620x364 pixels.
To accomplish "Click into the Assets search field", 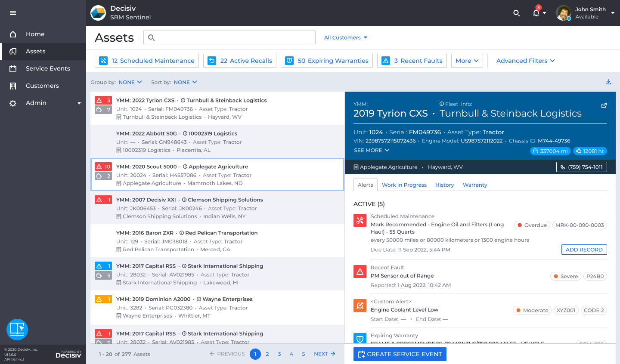I will click(x=229, y=37).
